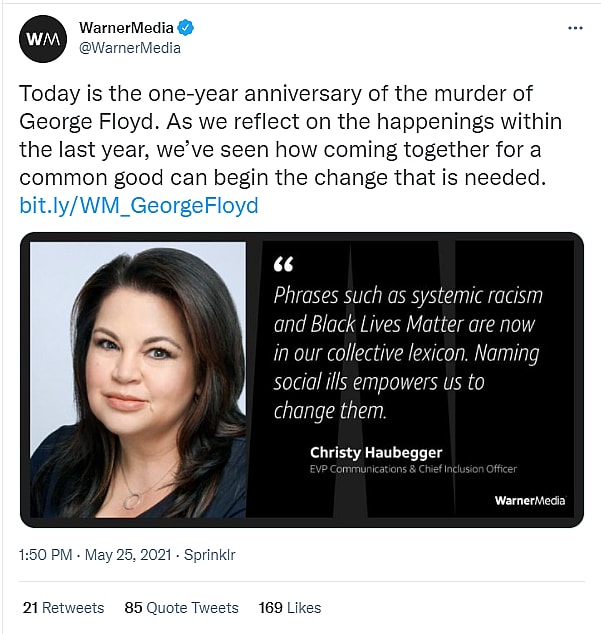
Task: Open the bit.ly/WM_GeorgeFloyd link
Action: pyautogui.click(x=139, y=206)
